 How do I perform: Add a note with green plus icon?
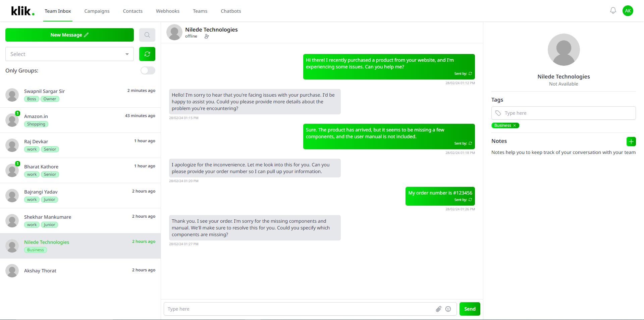631,142
